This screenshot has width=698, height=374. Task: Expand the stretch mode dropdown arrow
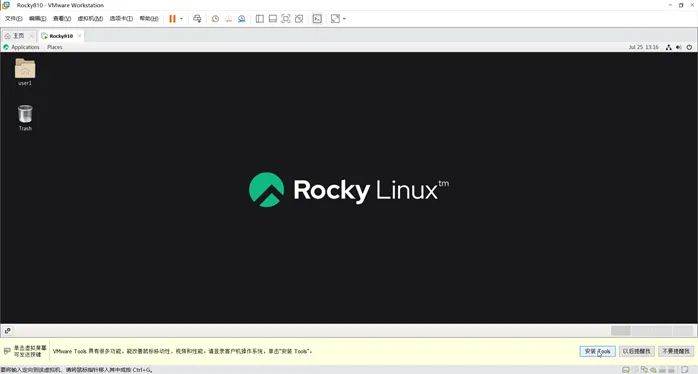[344, 19]
